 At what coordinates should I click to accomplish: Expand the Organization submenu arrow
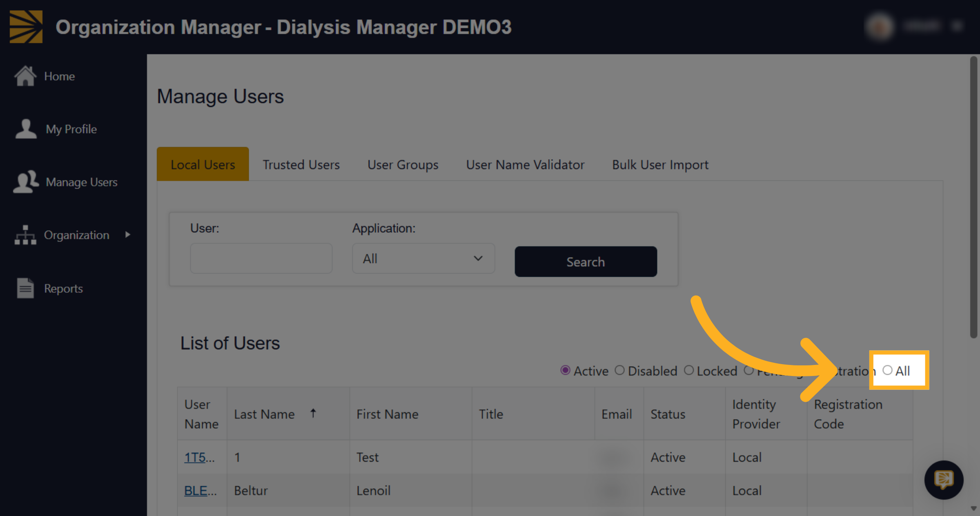[128, 235]
